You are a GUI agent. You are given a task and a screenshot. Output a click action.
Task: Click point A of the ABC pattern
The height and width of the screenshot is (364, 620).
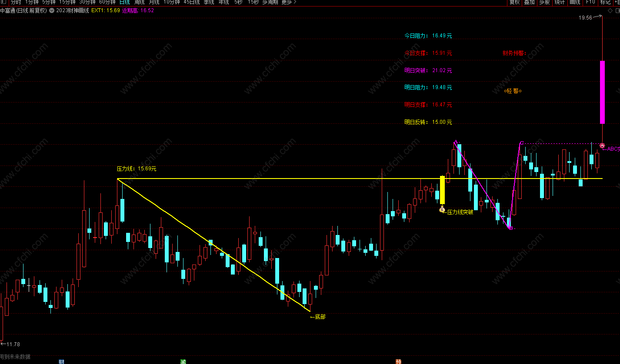(x=455, y=142)
